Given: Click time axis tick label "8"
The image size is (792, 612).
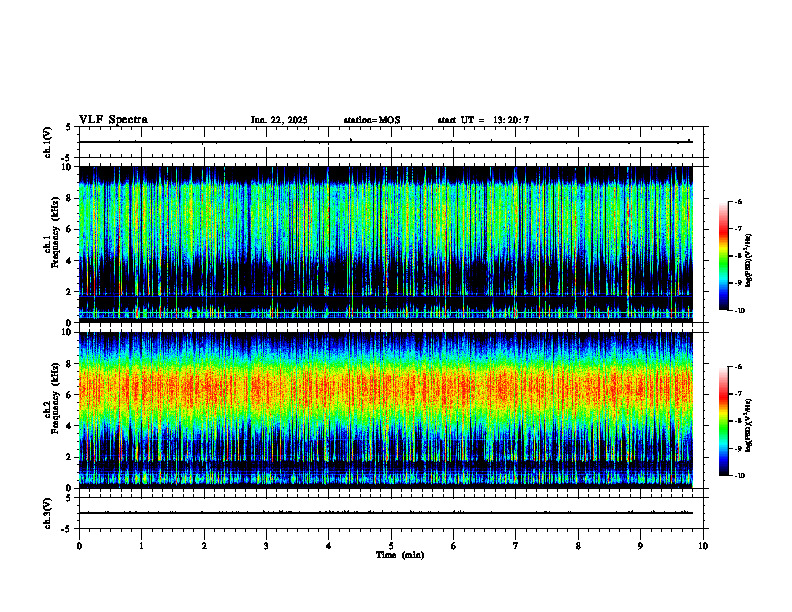Looking at the screenshot, I should tap(578, 546).
